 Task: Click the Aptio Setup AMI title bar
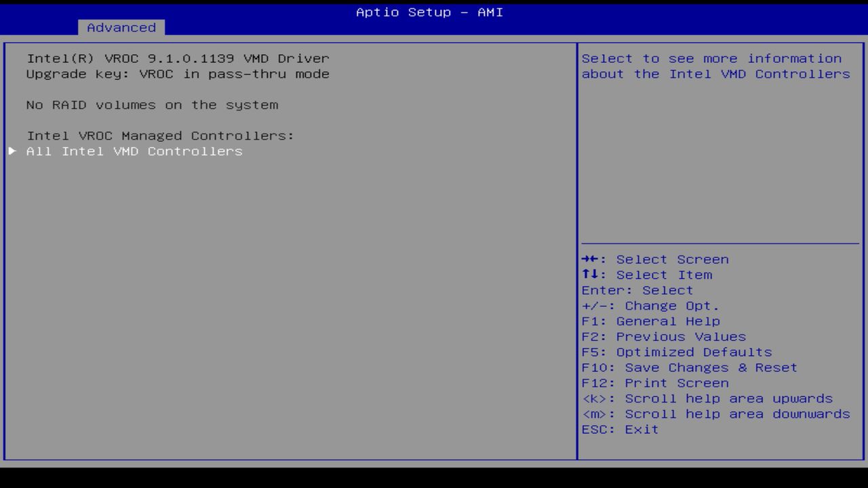tap(429, 12)
